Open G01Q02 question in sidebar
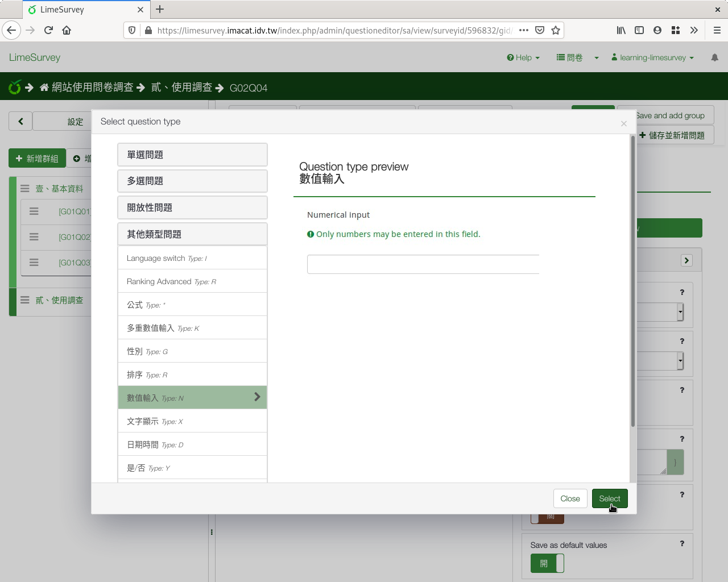The width and height of the screenshot is (728, 582). tap(75, 237)
